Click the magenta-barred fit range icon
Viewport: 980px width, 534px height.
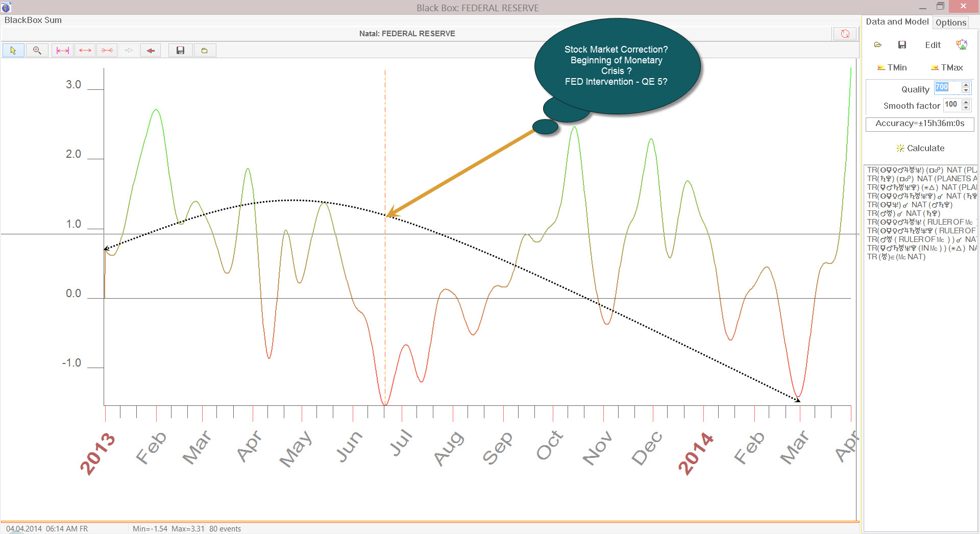[62, 51]
